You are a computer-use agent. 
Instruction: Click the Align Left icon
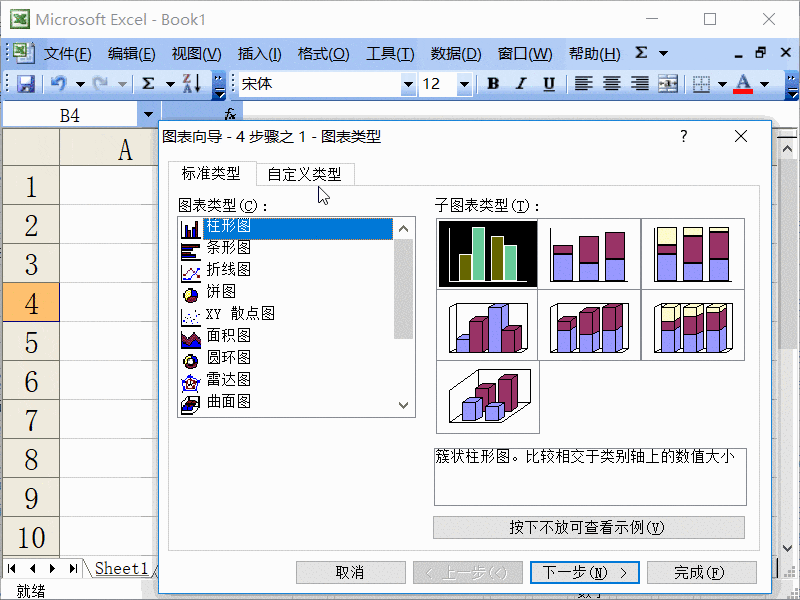[583, 85]
